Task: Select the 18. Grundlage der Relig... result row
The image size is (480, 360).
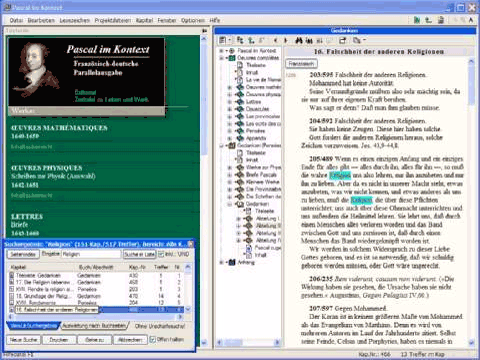Action: coord(95,296)
